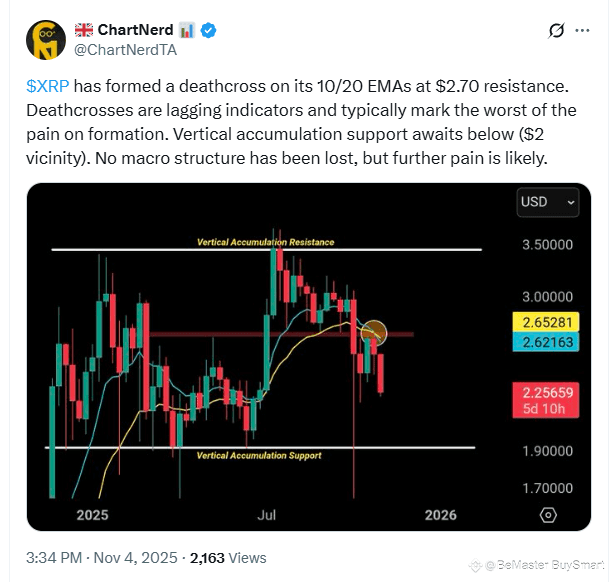Open the Grok slash-circle icon

tap(556, 30)
